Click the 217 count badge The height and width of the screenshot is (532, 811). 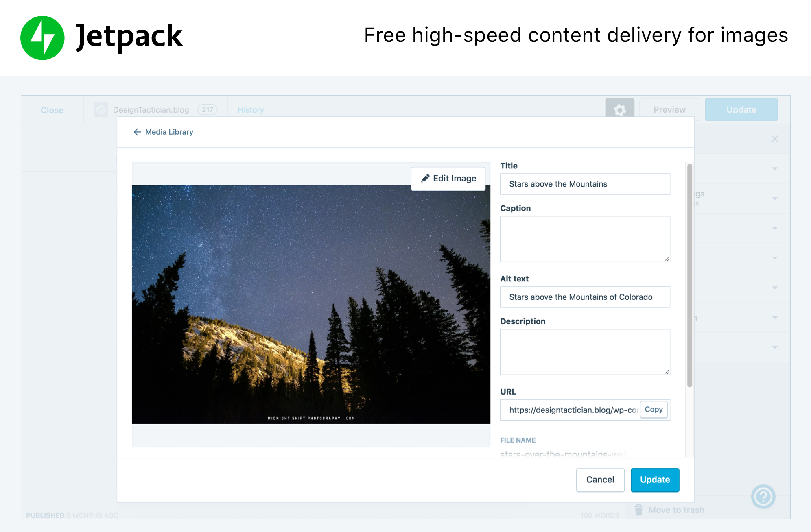(x=208, y=110)
